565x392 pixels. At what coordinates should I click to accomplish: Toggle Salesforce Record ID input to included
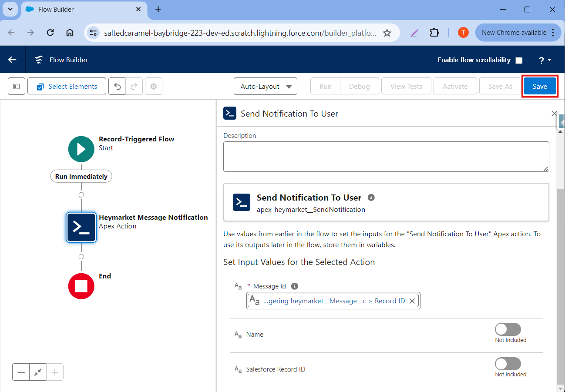[508, 364]
